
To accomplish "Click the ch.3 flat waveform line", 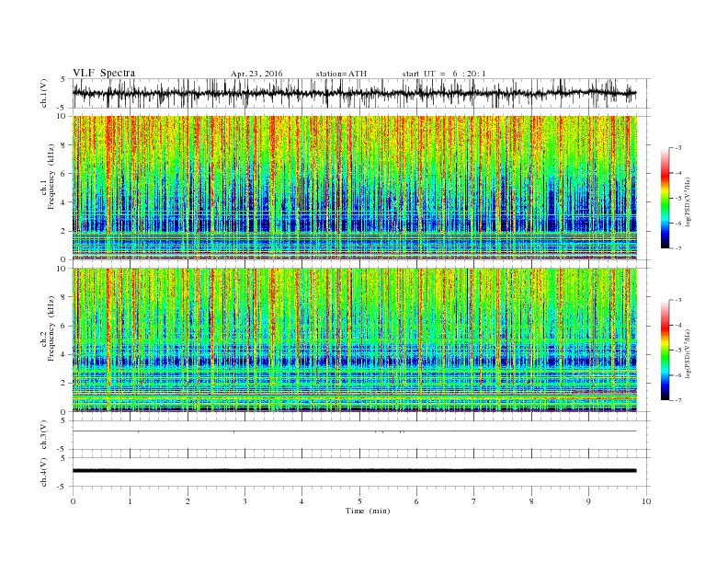I will coord(354,431).
